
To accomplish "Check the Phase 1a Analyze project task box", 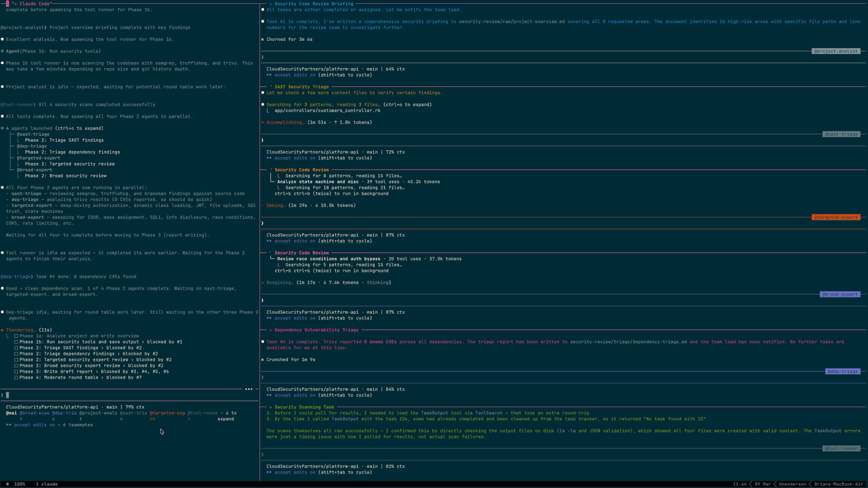I will click(x=16, y=336).
